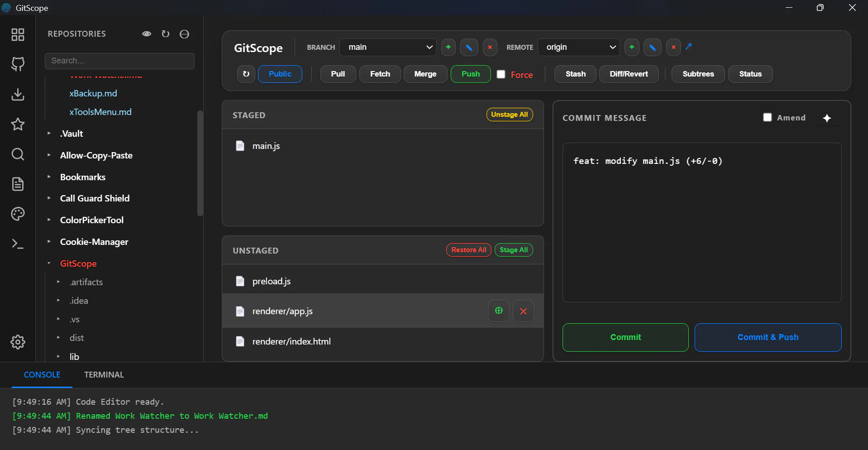Image resolution: width=868 pixels, height=450 pixels.
Task: Open remote in browser arrow icon
Action: [x=689, y=47]
